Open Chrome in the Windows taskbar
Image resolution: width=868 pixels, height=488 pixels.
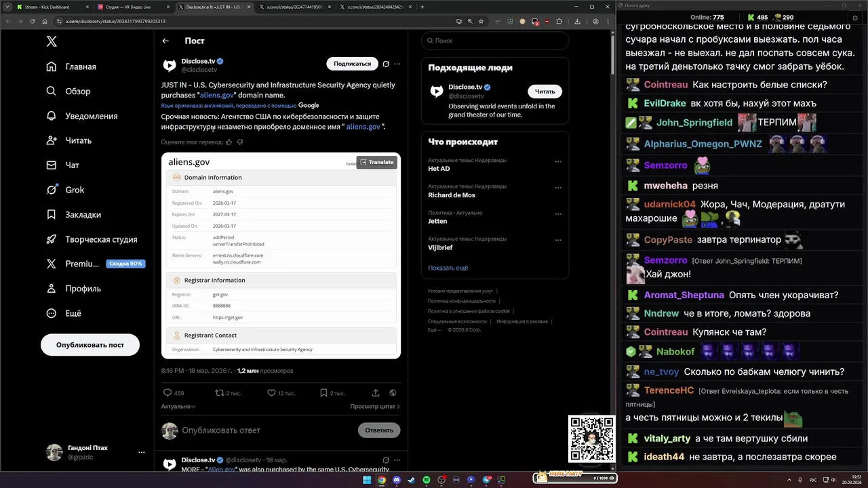(x=382, y=480)
